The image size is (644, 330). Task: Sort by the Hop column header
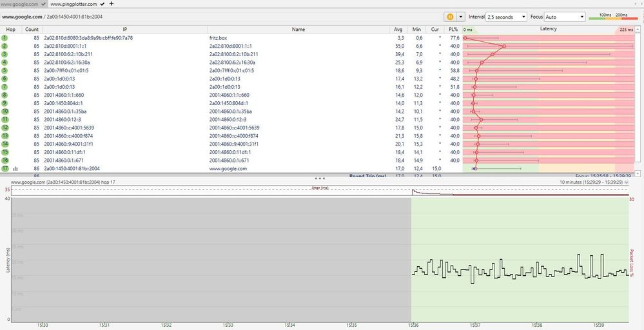11,30
